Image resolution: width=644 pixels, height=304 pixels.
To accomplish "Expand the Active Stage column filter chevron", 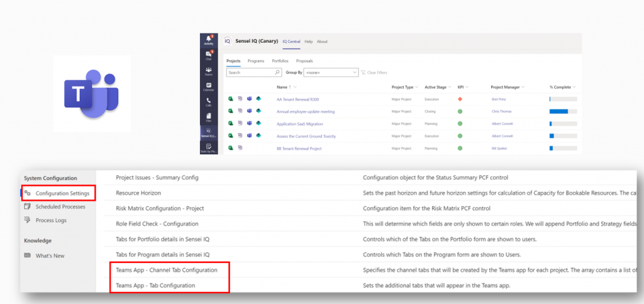I will coord(450,87).
